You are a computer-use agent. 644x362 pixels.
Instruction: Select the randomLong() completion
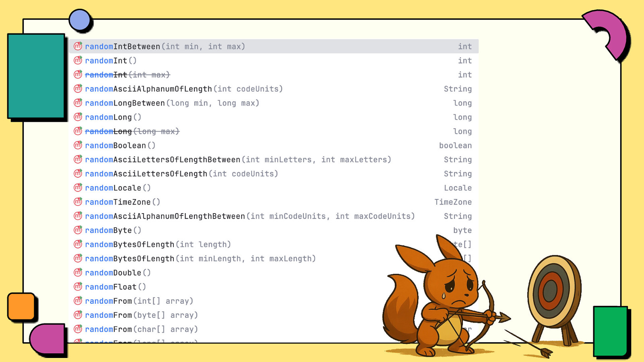(x=274, y=117)
